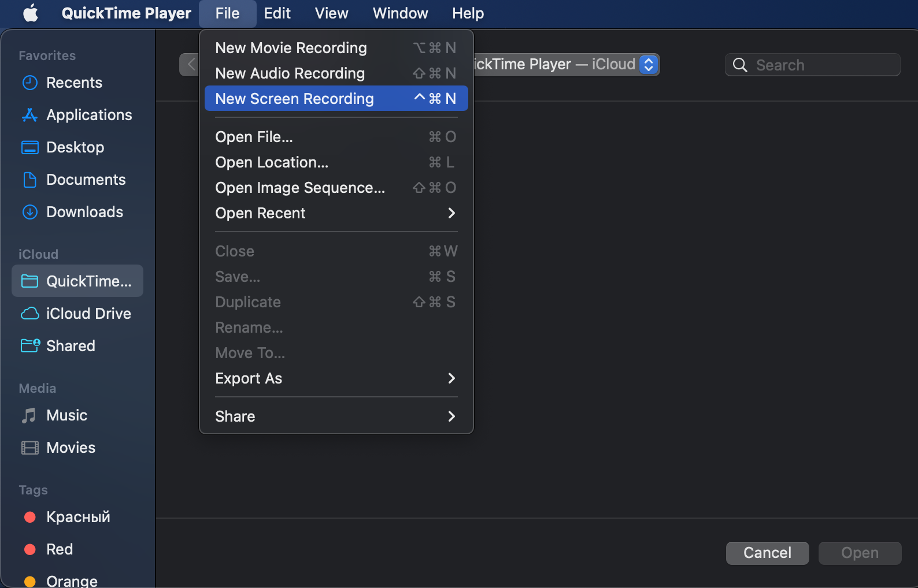Open the QuickTime Player iCloud location dropdown
The image size is (918, 588).
click(x=649, y=64)
